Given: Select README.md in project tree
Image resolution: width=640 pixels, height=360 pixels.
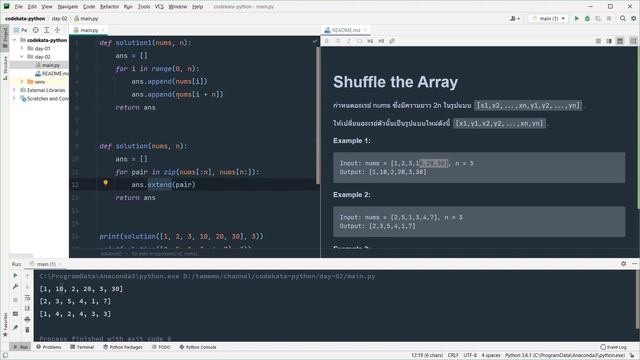Looking at the screenshot, I should (x=52, y=73).
